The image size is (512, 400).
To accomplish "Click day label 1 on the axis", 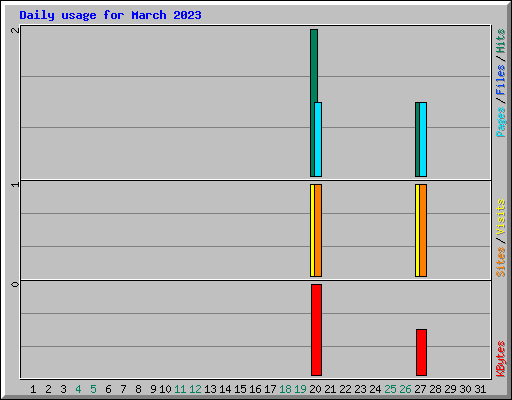I will click(x=33, y=389).
